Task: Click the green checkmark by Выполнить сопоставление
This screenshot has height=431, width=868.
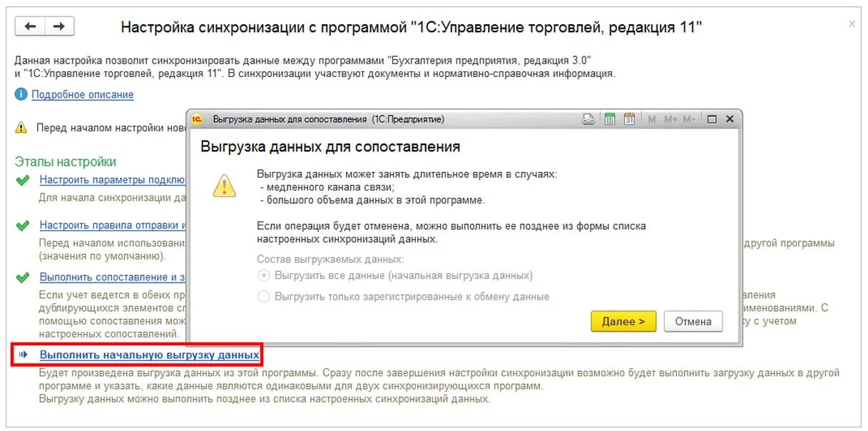Action: (23, 277)
